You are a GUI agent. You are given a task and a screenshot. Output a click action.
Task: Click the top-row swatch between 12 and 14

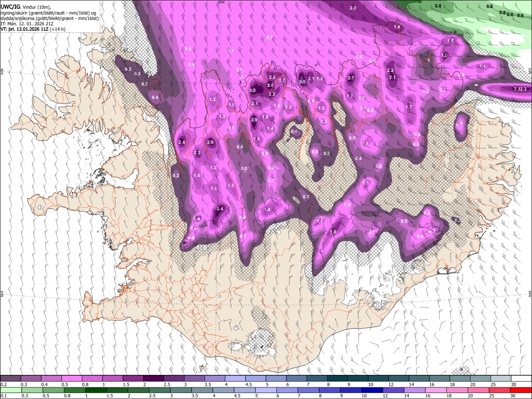coord(399,379)
